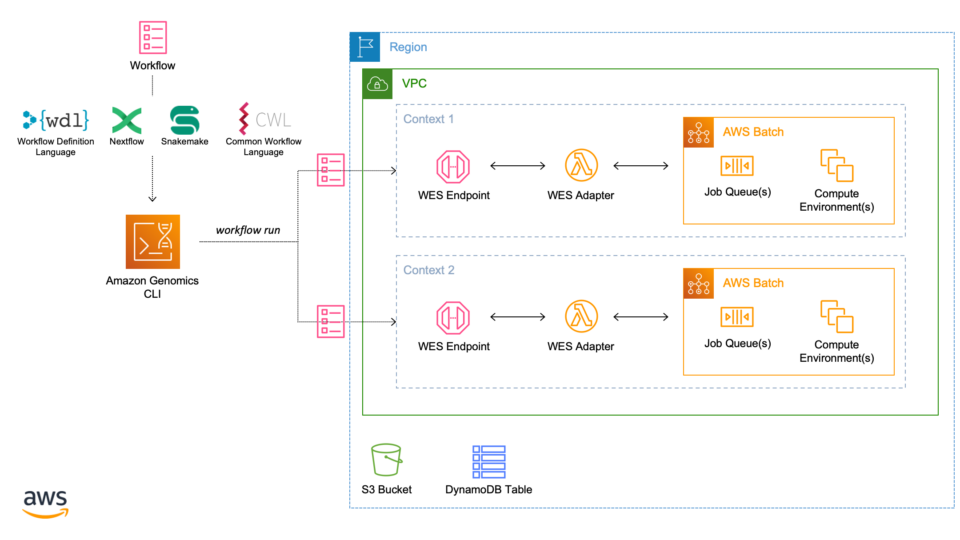Click the pink workflow icon pointing to Context 2
This screenshot has height=540, width=960.
coord(331,321)
